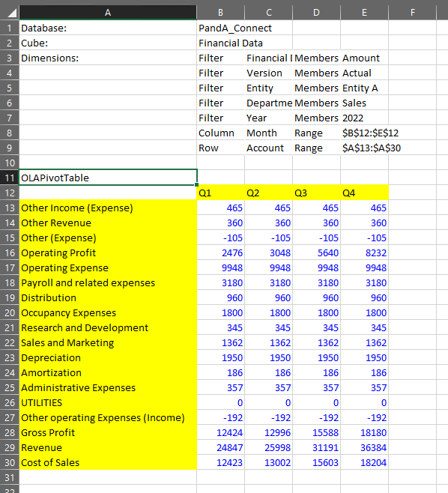Click Operating Profit Q3 value 5640

[317, 252]
